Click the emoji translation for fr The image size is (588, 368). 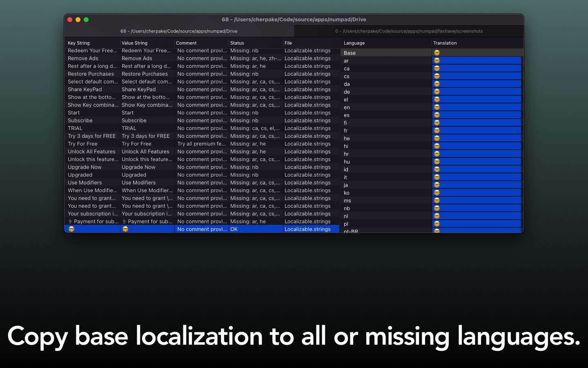(x=437, y=130)
